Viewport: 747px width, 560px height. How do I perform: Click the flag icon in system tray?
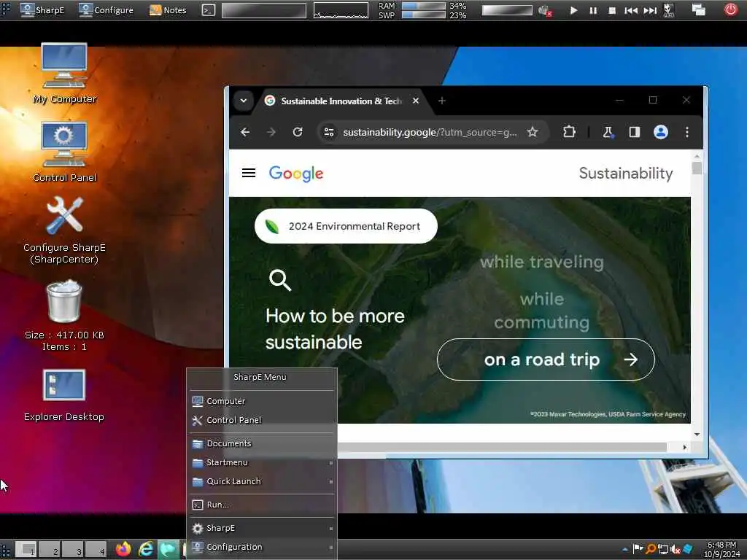(x=638, y=549)
